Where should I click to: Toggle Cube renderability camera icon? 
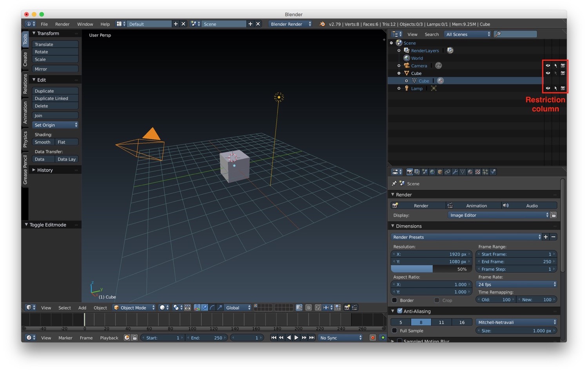563,73
